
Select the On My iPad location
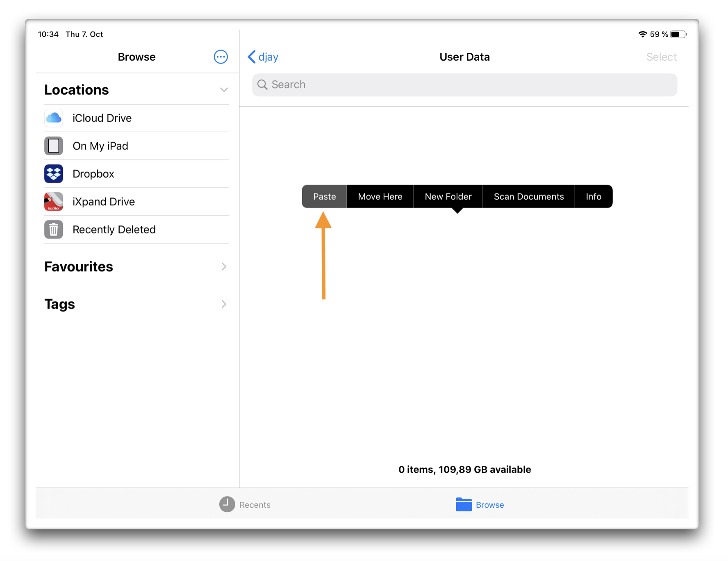pyautogui.click(x=100, y=146)
